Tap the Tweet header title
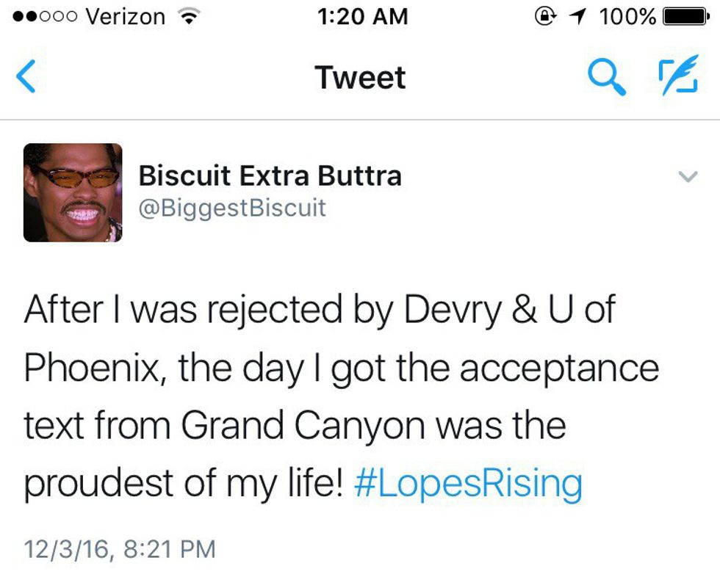720x588 pixels. (x=360, y=77)
